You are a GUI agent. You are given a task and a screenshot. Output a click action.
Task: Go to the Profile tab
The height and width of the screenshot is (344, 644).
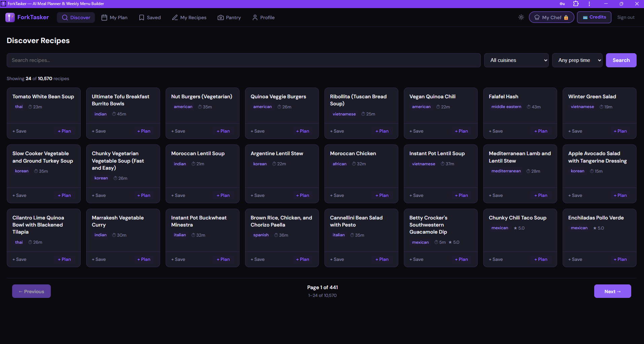pyautogui.click(x=263, y=18)
